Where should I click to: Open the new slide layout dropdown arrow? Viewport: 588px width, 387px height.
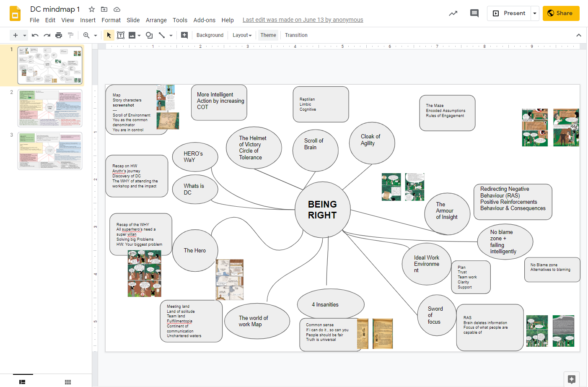click(25, 35)
